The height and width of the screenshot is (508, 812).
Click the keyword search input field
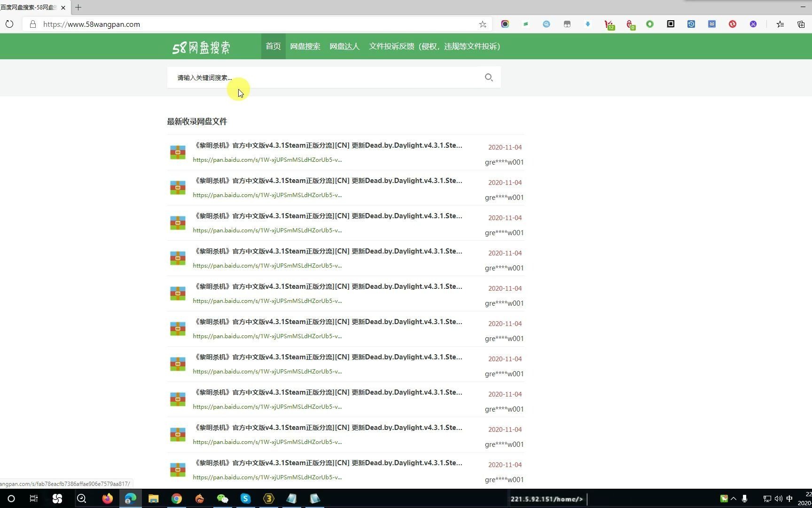(327, 77)
